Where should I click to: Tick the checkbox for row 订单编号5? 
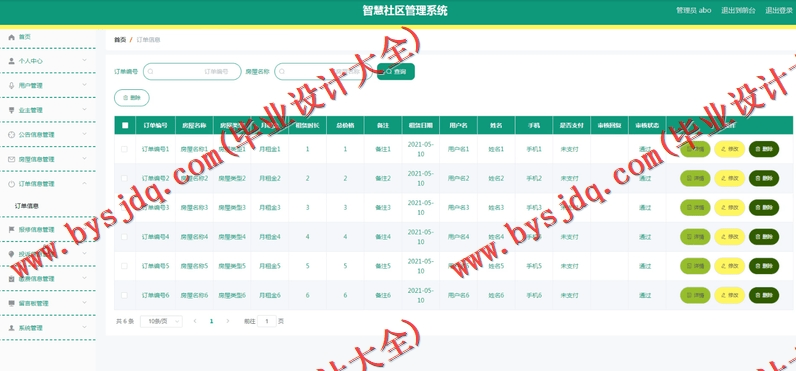(124, 266)
